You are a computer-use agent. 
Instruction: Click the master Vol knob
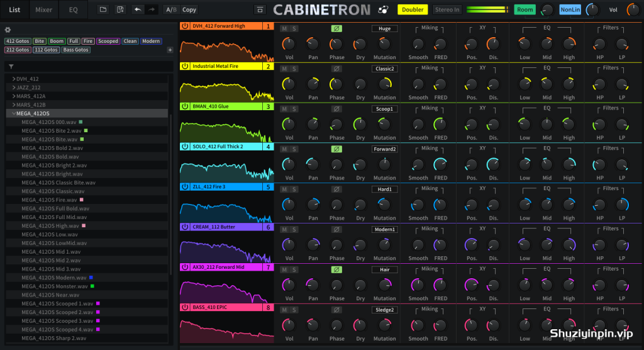[x=633, y=10]
